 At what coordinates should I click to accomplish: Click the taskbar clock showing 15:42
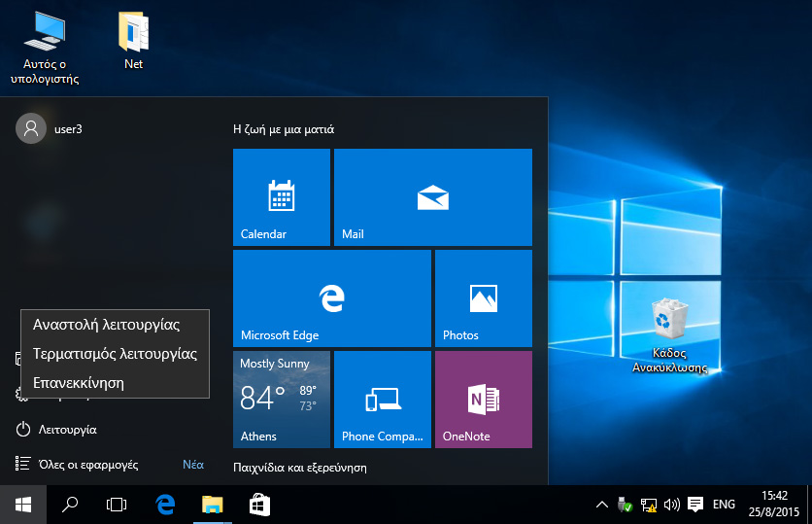coord(774,504)
